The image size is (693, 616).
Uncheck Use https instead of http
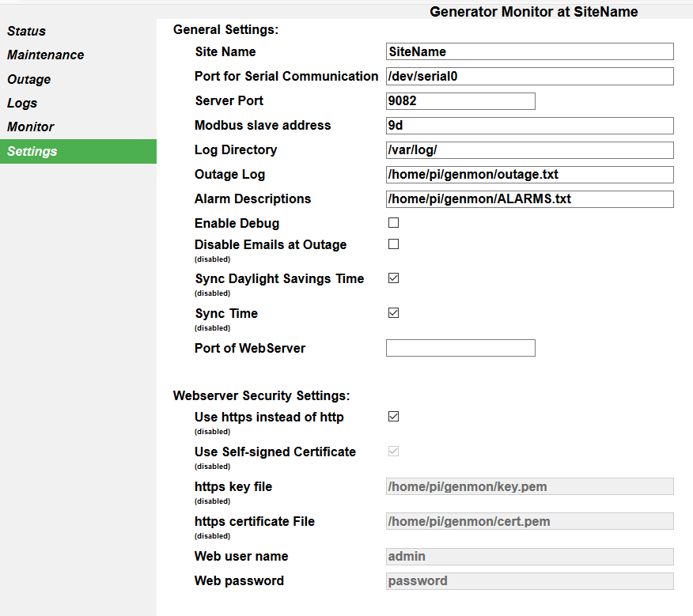click(393, 417)
